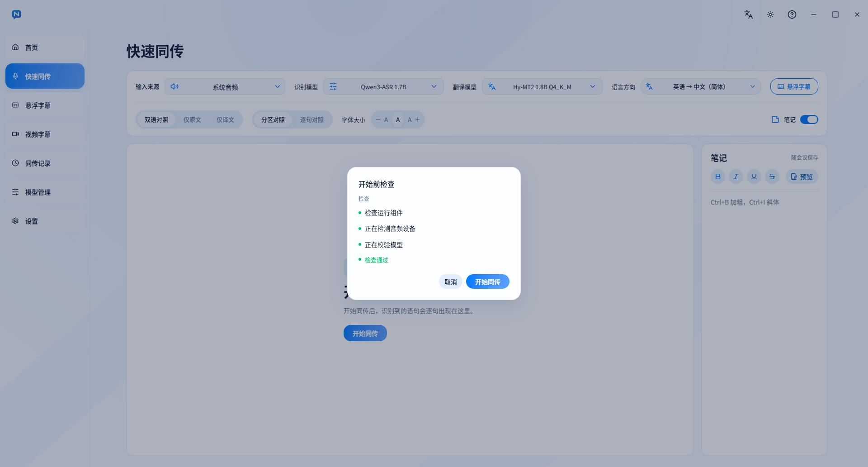
Task: Expand the 输入来源 系统音频 dropdown
Action: (x=225, y=86)
